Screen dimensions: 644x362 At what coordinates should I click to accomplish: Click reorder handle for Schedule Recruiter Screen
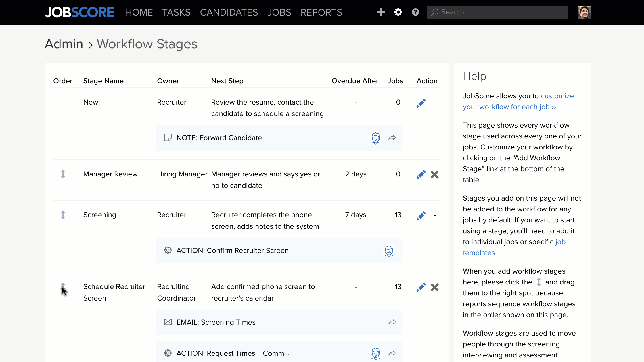[63, 287]
